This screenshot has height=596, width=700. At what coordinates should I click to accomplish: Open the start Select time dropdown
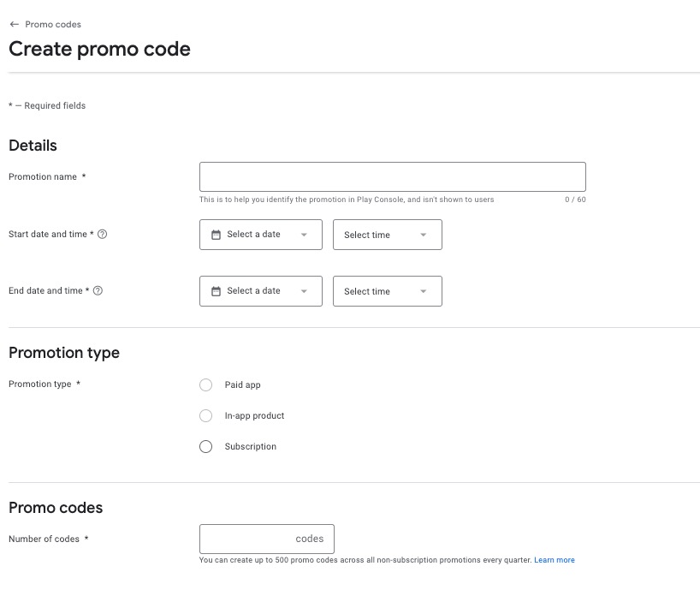(x=388, y=235)
